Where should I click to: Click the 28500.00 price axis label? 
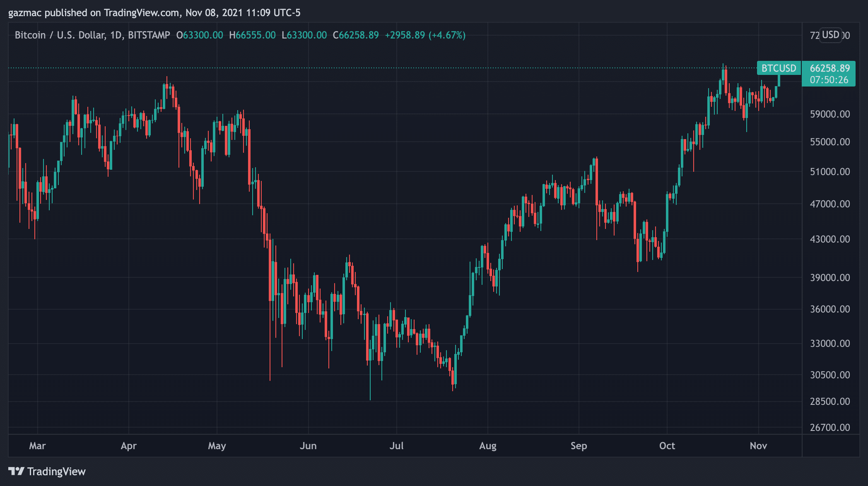(x=830, y=401)
